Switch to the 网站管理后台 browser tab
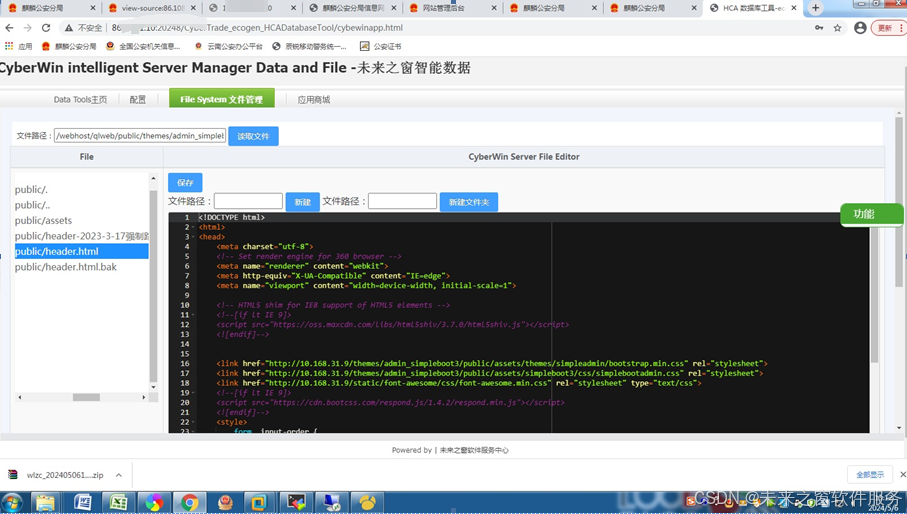 click(453, 8)
